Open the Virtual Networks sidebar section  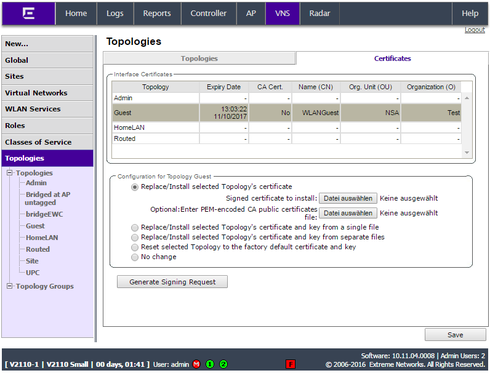47,93
